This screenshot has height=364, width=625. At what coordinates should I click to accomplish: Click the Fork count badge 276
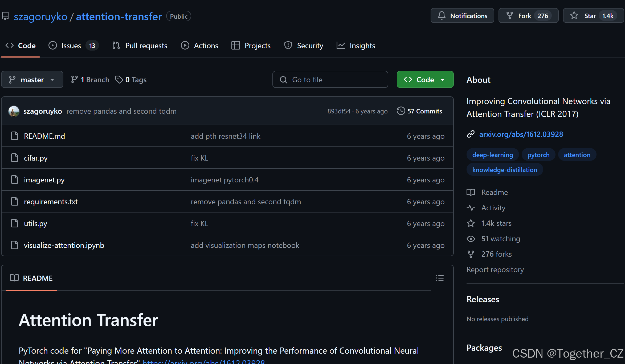[543, 16]
